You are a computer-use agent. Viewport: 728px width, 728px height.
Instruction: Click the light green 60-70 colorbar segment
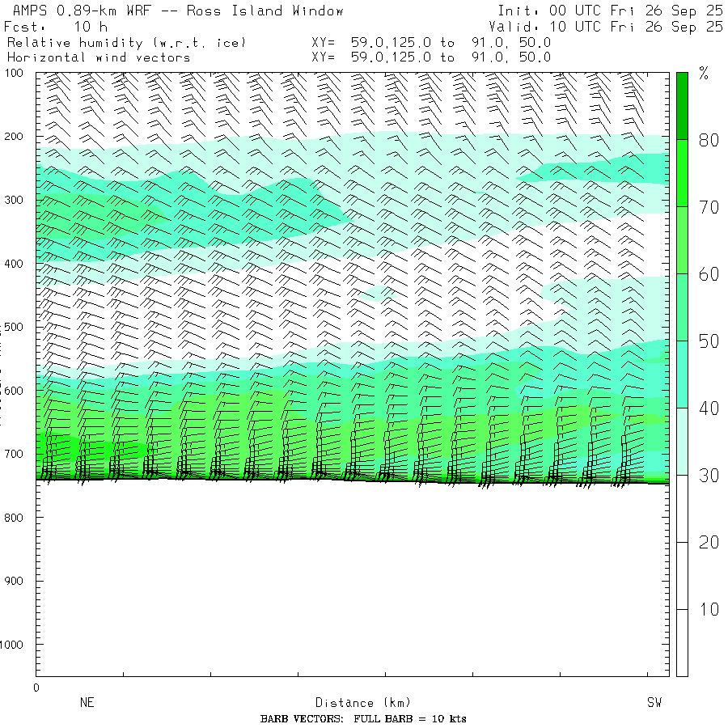682,240
